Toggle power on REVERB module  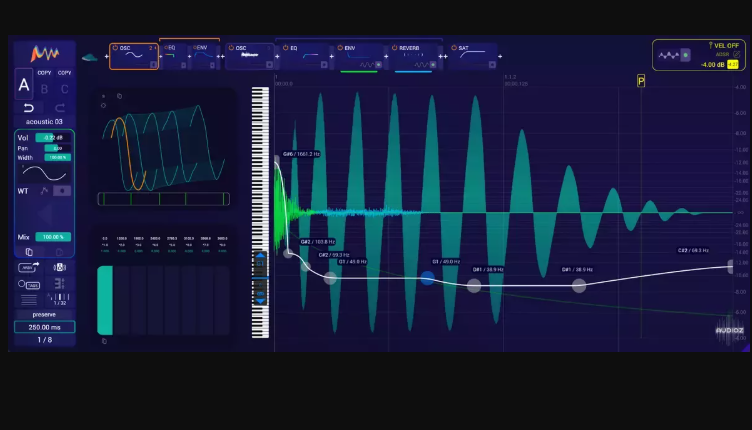(x=395, y=47)
